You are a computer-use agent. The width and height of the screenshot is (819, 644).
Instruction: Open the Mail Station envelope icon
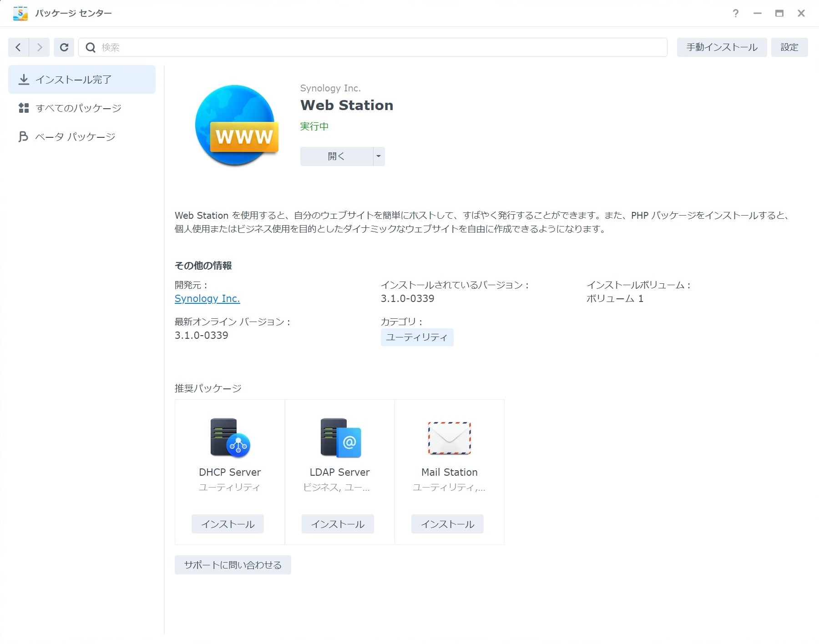(449, 438)
